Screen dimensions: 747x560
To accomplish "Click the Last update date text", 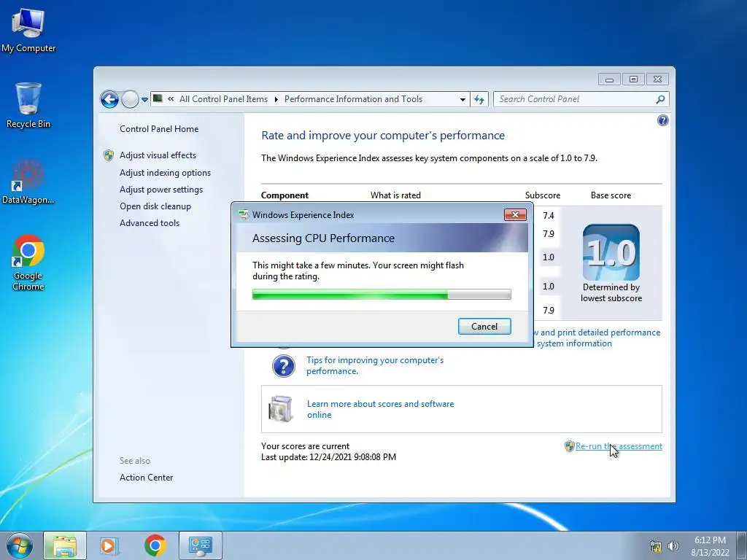I will click(329, 457).
